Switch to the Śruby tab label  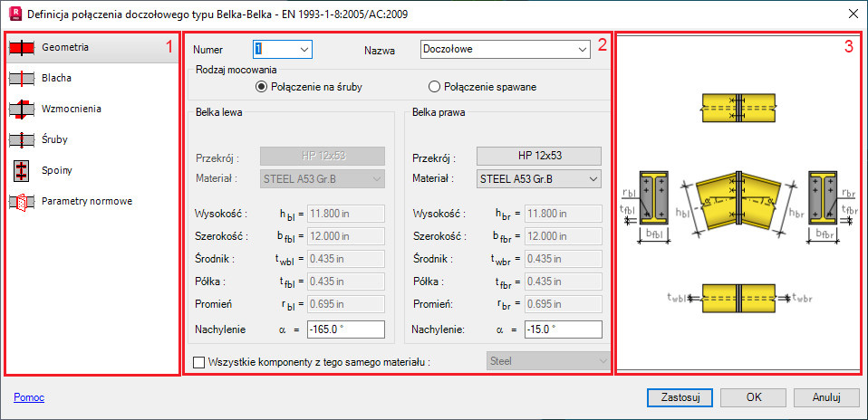pyautogui.click(x=54, y=140)
